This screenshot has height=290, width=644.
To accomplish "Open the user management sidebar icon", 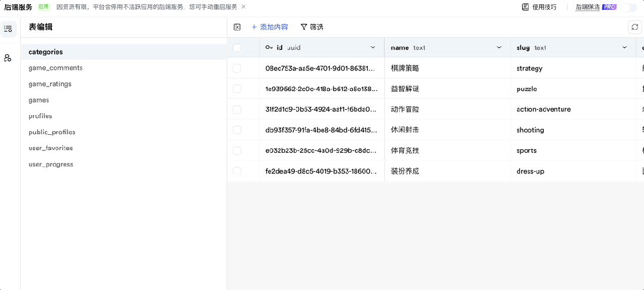I will (8, 58).
